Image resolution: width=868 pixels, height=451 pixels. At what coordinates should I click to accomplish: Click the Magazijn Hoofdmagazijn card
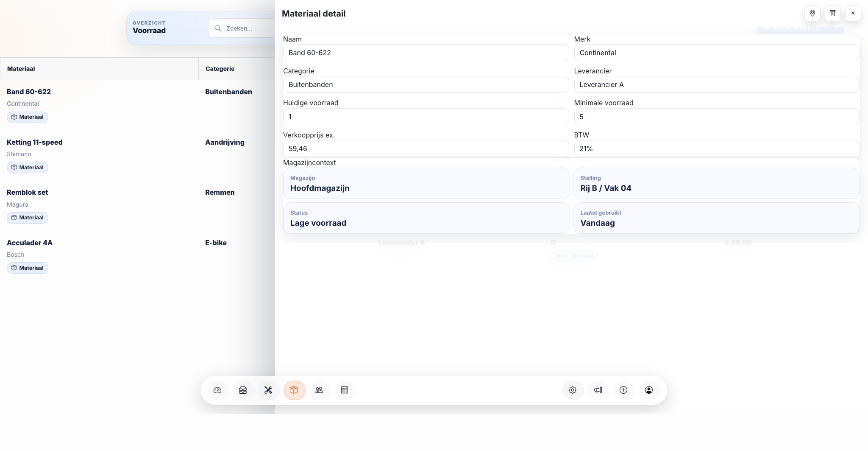[x=426, y=183]
